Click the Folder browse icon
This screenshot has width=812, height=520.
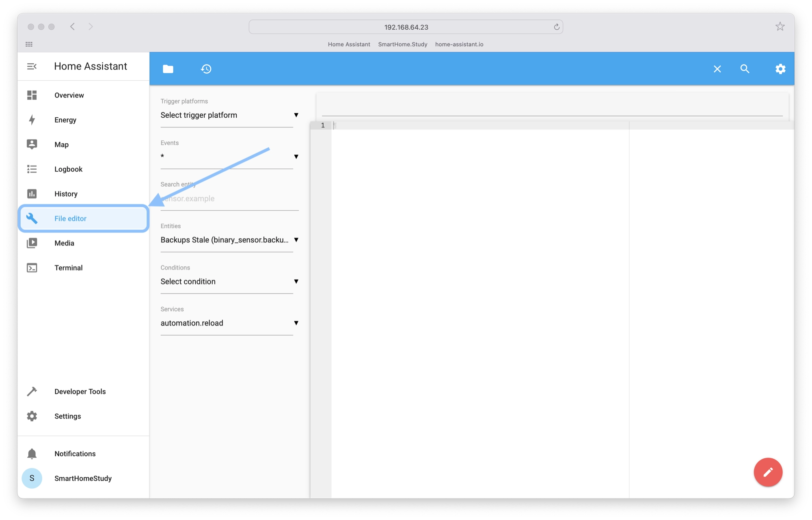[168, 69]
